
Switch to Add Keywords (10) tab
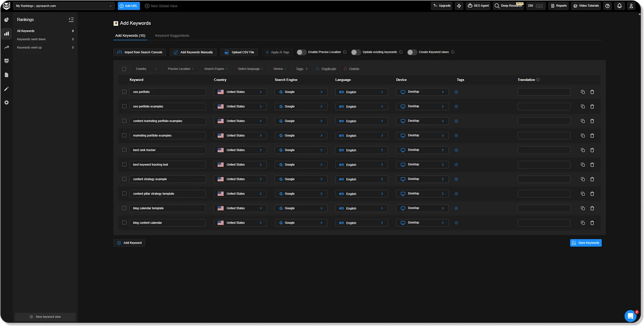coord(130,35)
